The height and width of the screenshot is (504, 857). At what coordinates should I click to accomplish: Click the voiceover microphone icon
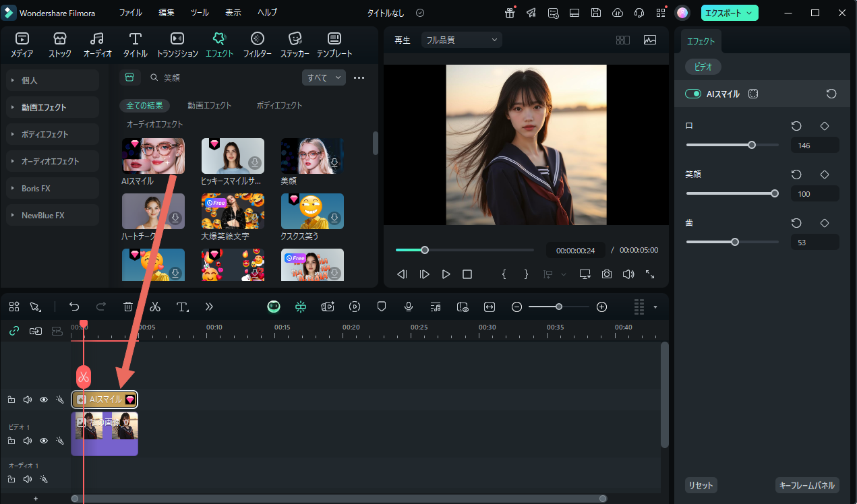[x=409, y=307]
